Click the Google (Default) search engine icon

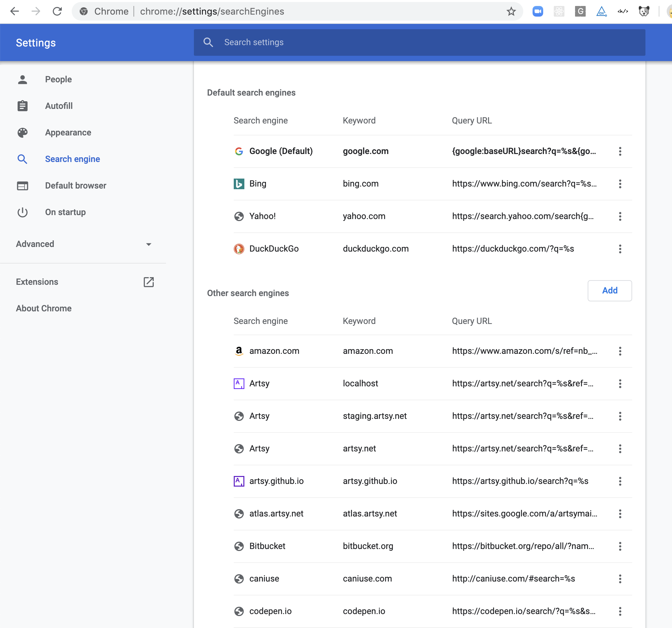(239, 150)
